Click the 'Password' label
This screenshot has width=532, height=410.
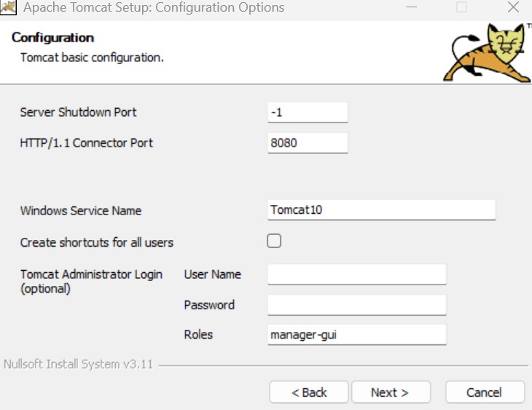[x=209, y=305]
